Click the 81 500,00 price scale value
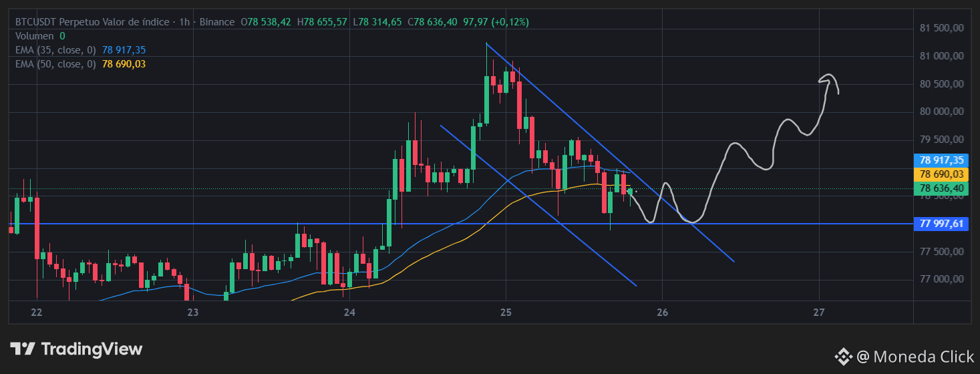Image resolution: width=980 pixels, height=374 pixels. [x=941, y=28]
